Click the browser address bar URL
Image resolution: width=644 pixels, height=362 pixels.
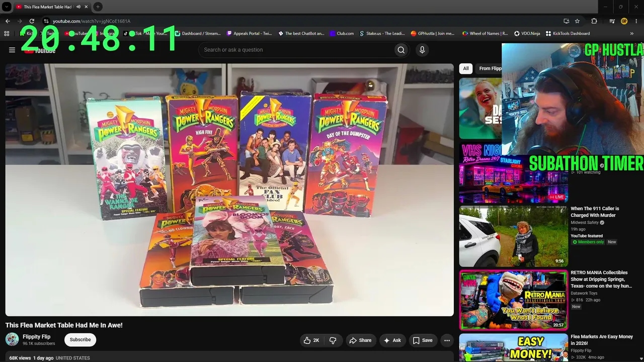pos(92,21)
